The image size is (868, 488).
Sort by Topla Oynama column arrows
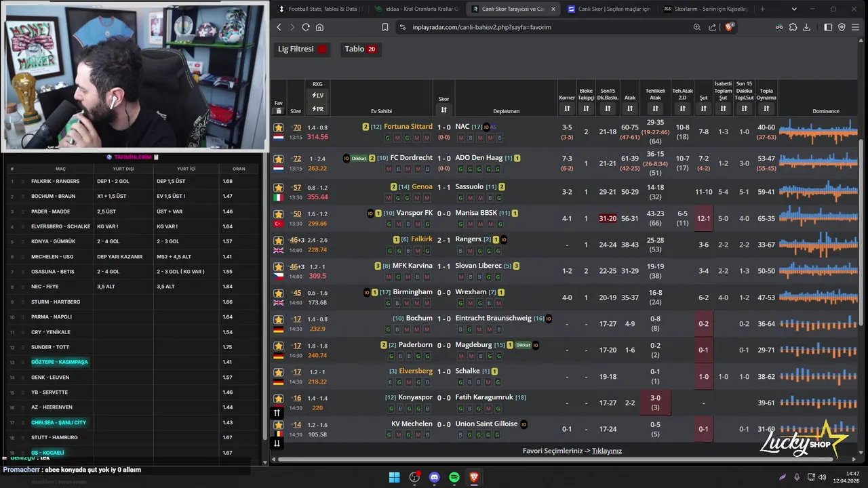(x=766, y=108)
